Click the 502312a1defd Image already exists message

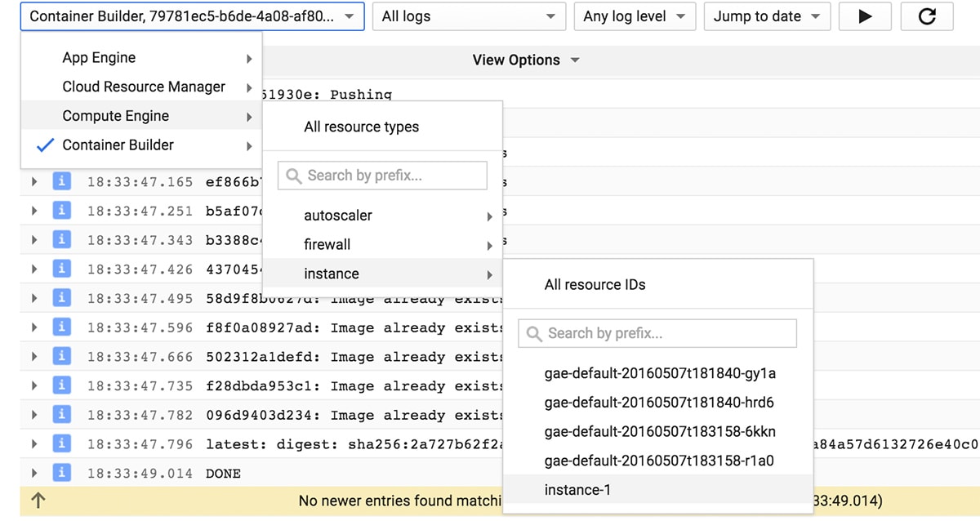(354, 357)
